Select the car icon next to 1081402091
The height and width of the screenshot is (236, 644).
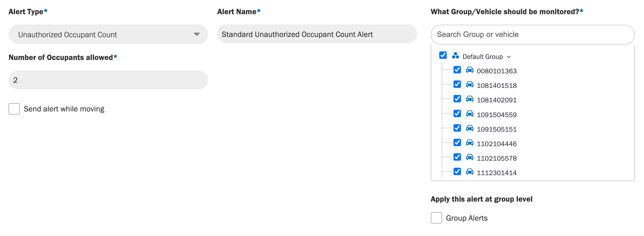point(469,99)
